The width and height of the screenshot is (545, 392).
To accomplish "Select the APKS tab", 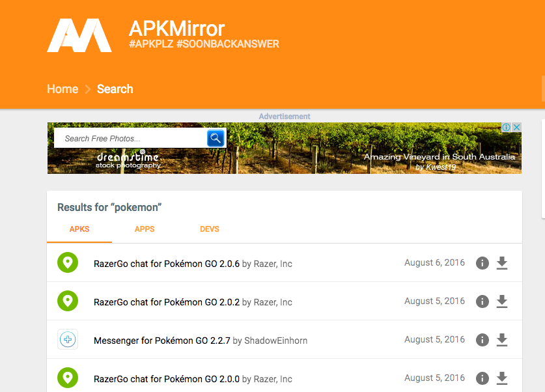I will pos(79,229).
